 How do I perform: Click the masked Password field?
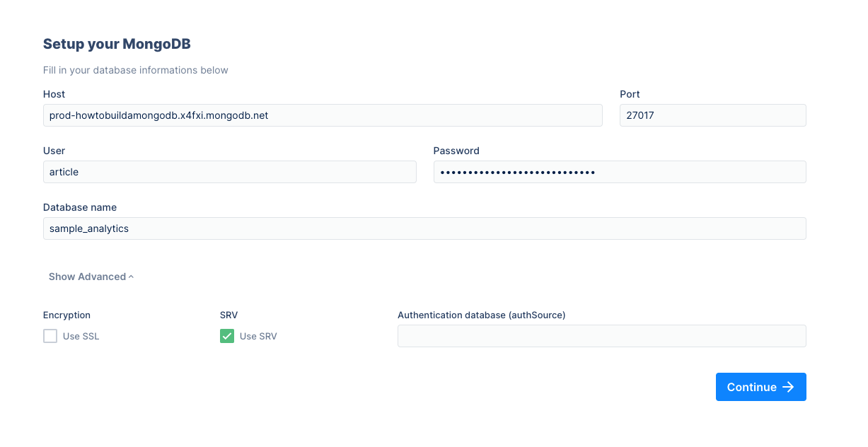620,172
